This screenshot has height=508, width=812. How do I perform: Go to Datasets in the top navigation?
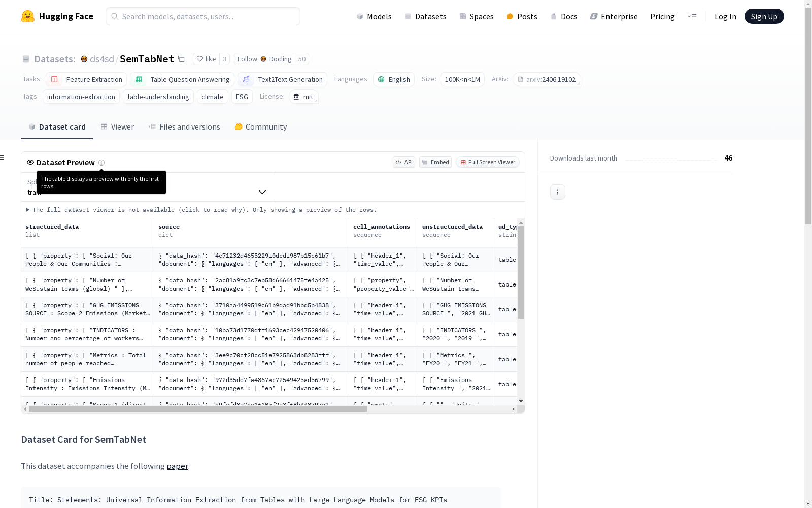pos(425,16)
